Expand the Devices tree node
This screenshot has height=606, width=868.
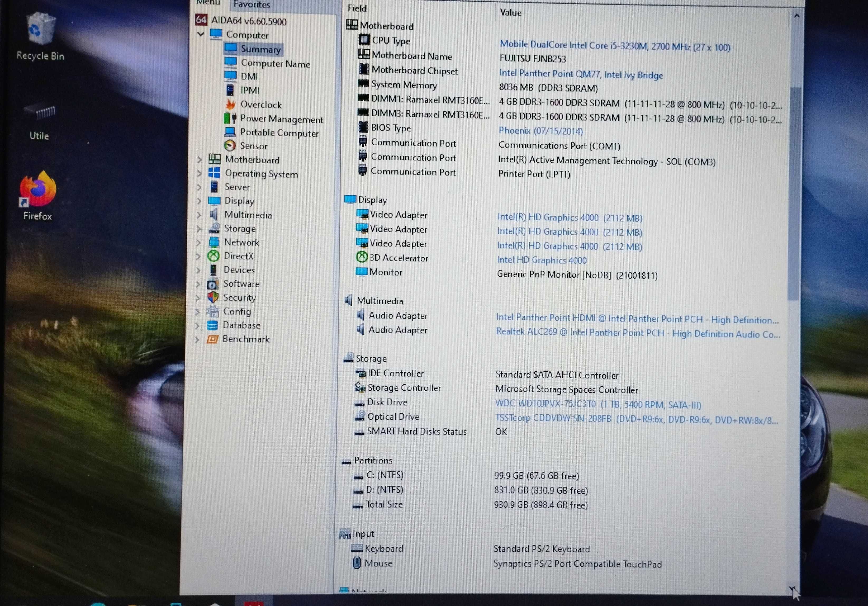point(198,270)
